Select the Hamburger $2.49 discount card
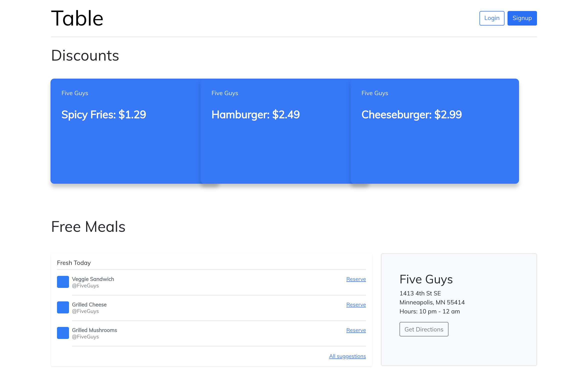Viewport: 588px width, 374px height. point(275,131)
